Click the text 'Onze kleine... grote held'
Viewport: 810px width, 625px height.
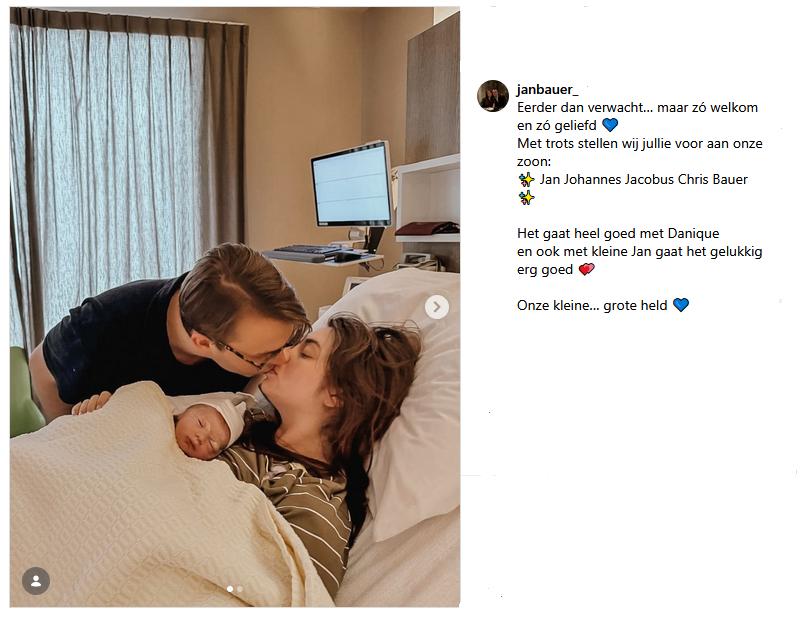[x=592, y=305]
